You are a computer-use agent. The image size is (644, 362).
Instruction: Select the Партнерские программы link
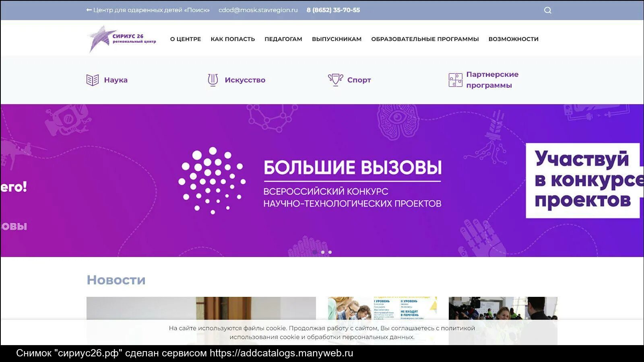click(x=492, y=80)
